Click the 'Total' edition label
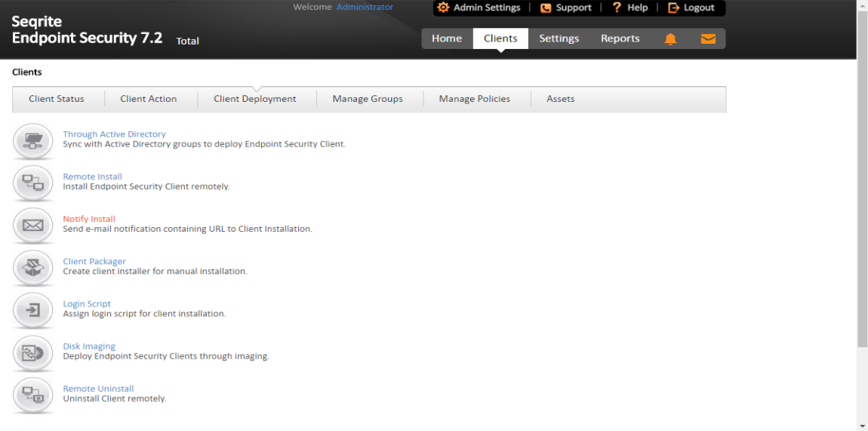The width and height of the screenshot is (868, 431). (x=187, y=41)
